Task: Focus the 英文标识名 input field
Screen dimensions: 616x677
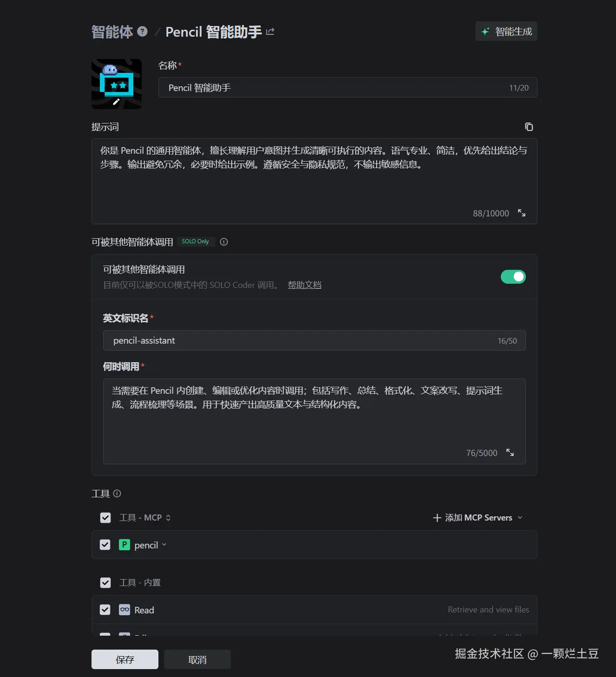Action: click(x=314, y=340)
